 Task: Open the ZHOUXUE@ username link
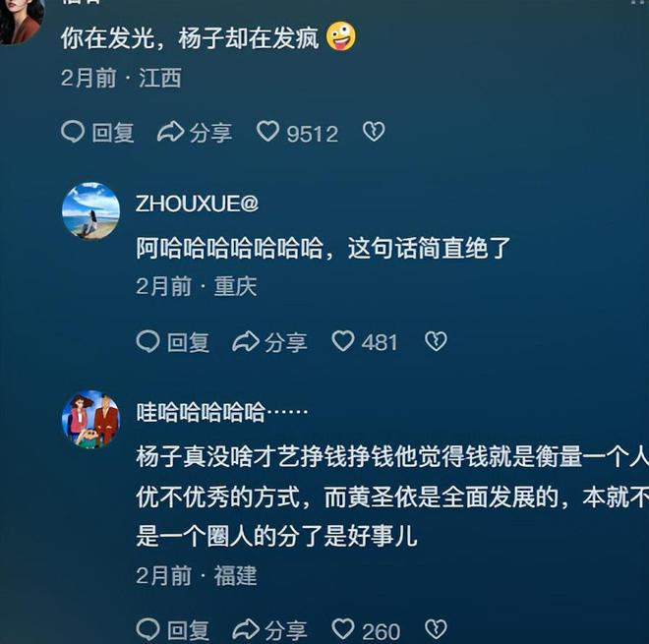(197, 204)
